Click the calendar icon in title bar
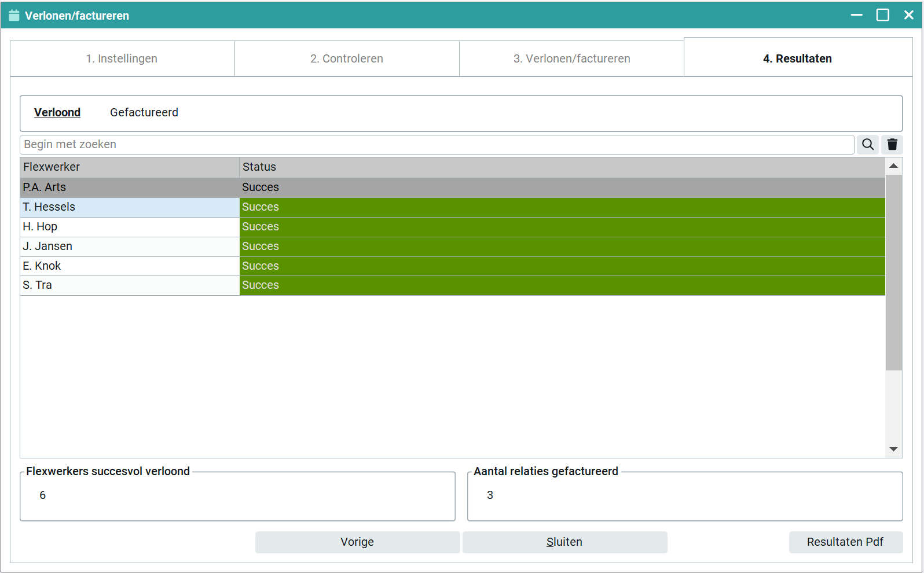 14,16
